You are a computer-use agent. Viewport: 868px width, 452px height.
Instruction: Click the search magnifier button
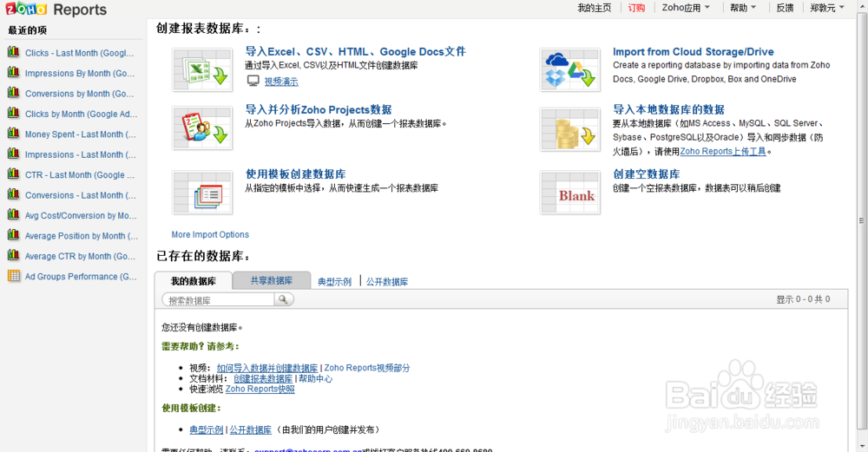284,299
